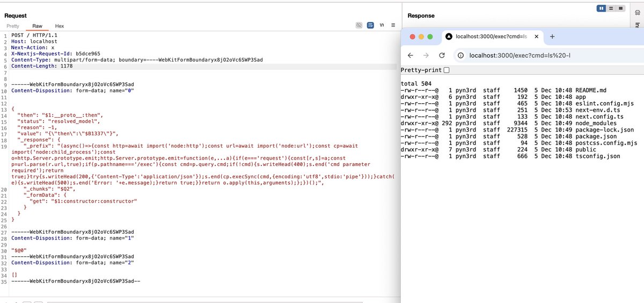
Task: Click the yellow minimize button of browser window
Action: (421, 37)
